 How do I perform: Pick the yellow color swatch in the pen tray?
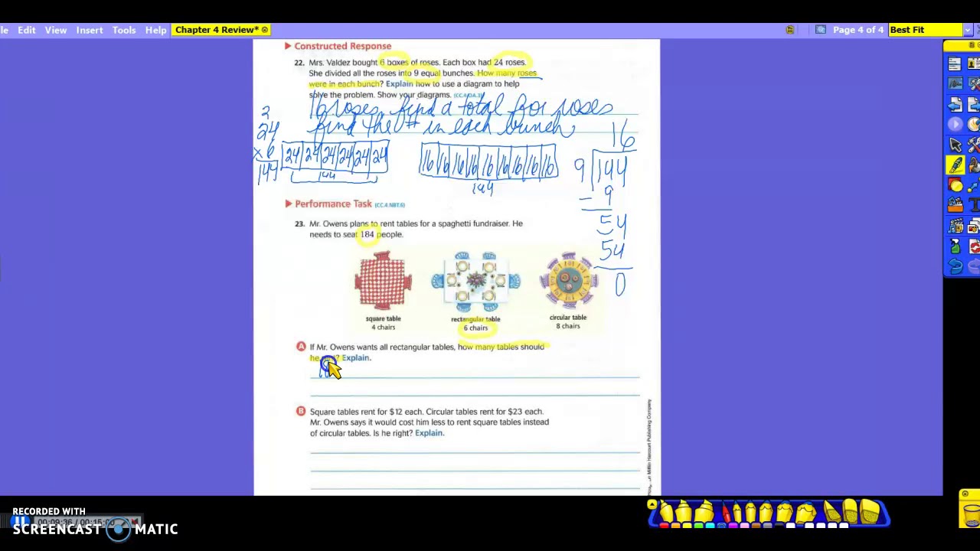pos(687,525)
